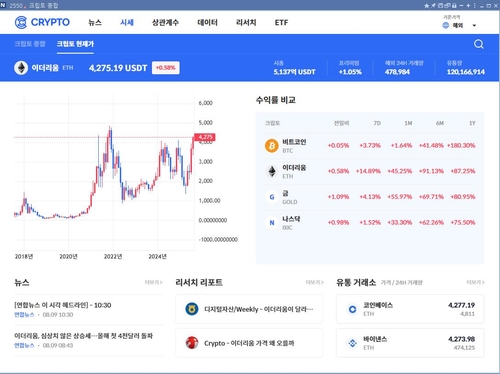The image size is (500, 374).
Task: Open the 연합뉴스 10:30 headline article
Action: tap(63, 305)
